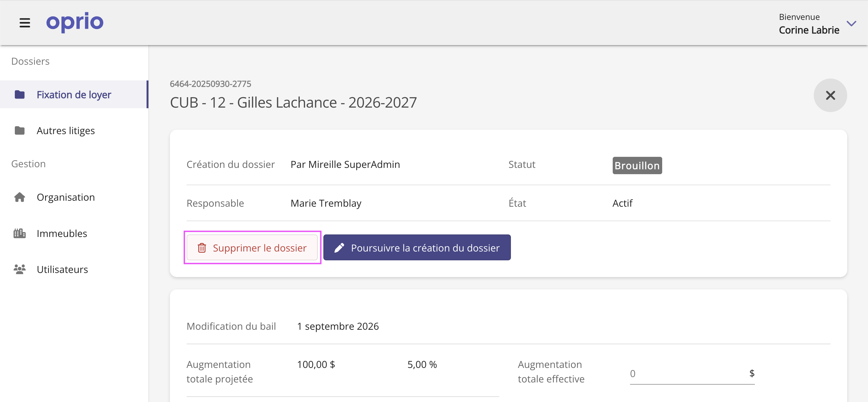Open the Bienvenue Corine Labrie account menu
The height and width of the screenshot is (402, 868).
(809, 24)
